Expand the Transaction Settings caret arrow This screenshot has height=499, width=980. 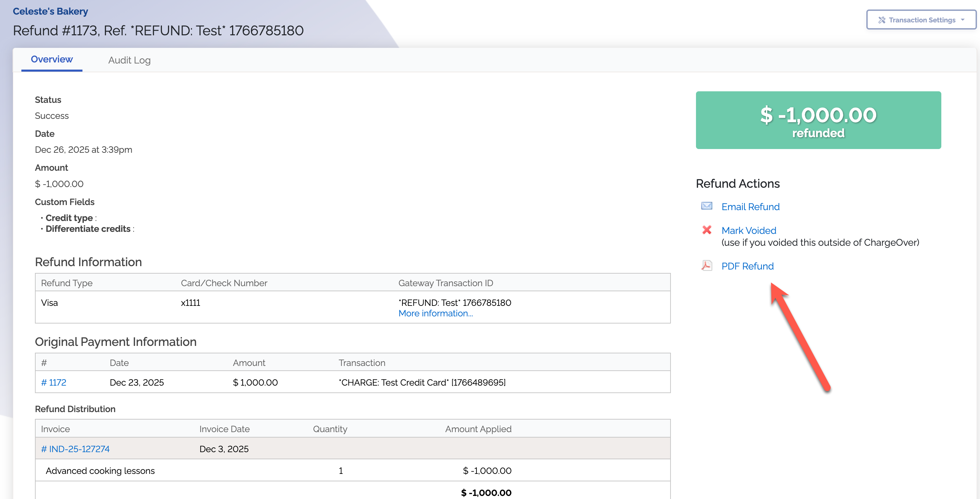(x=962, y=20)
